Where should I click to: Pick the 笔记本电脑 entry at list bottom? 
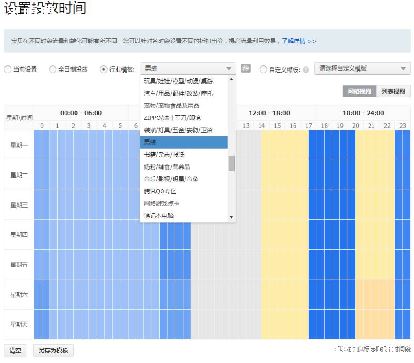click(184, 215)
